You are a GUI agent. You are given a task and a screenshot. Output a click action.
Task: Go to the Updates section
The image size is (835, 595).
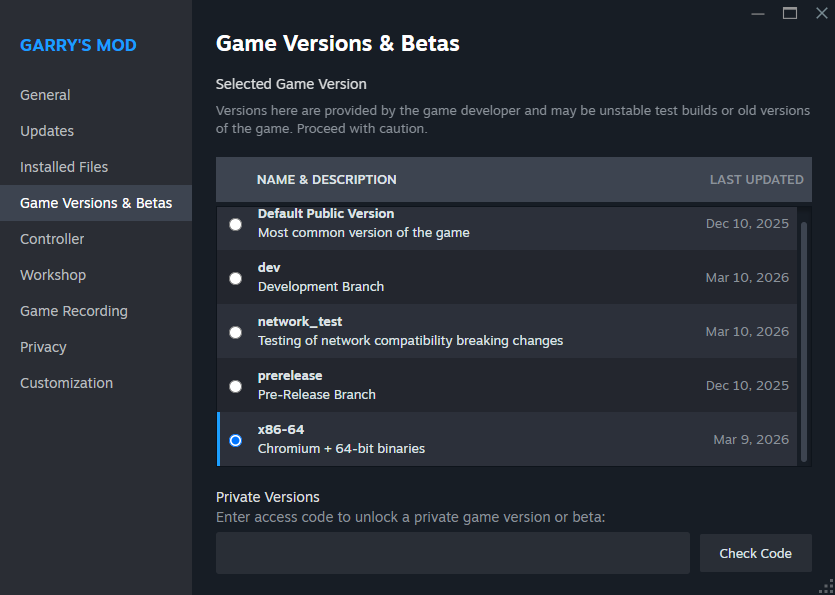tap(47, 131)
